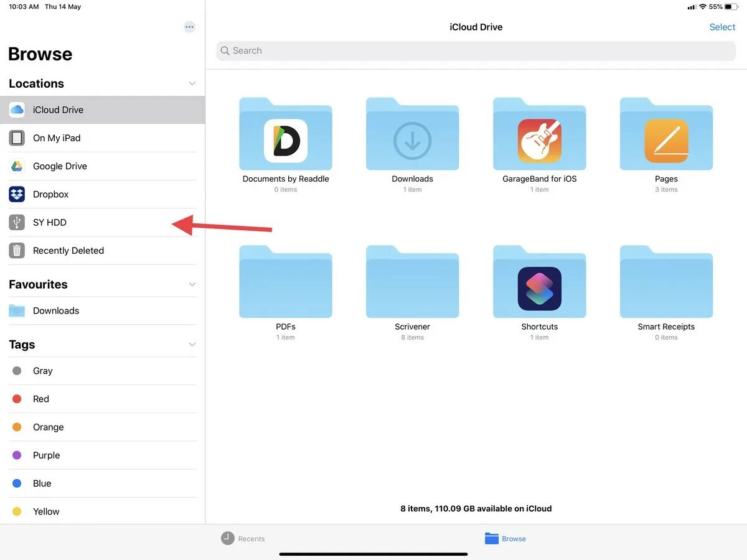Viewport: 747px width, 560px height.
Task: Select the Recently Deleted label
Action: click(68, 250)
